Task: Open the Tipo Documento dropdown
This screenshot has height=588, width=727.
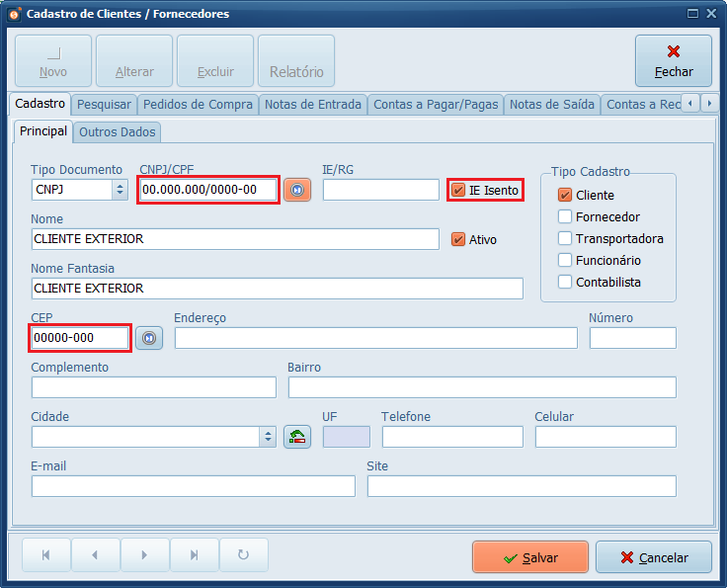Action: pyautogui.click(x=120, y=190)
